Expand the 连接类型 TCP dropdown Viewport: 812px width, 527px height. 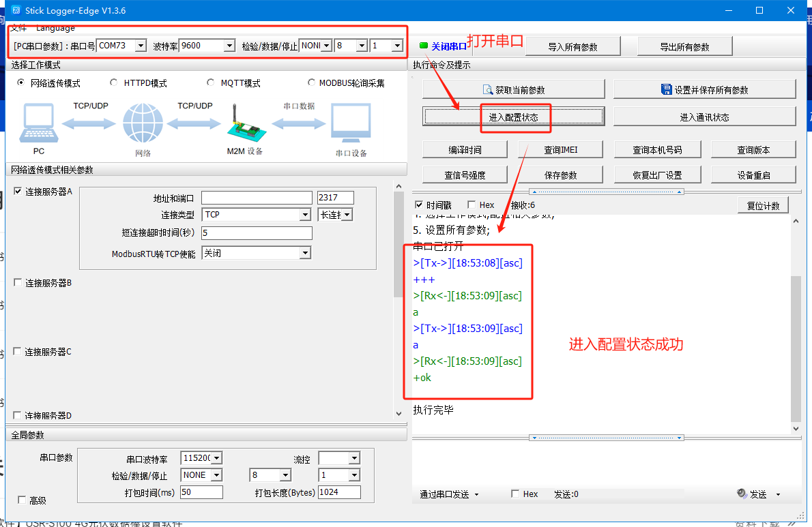(305, 215)
